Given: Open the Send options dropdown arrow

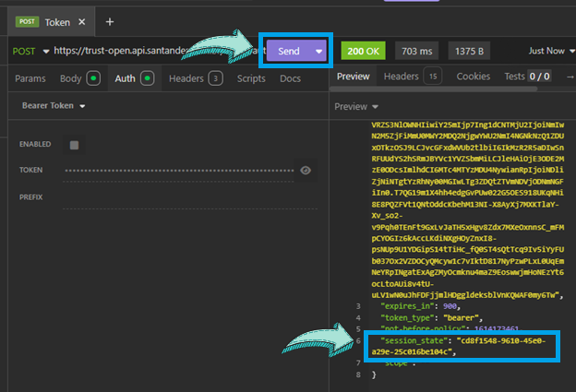Looking at the screenshot, I should coord(318,51).
